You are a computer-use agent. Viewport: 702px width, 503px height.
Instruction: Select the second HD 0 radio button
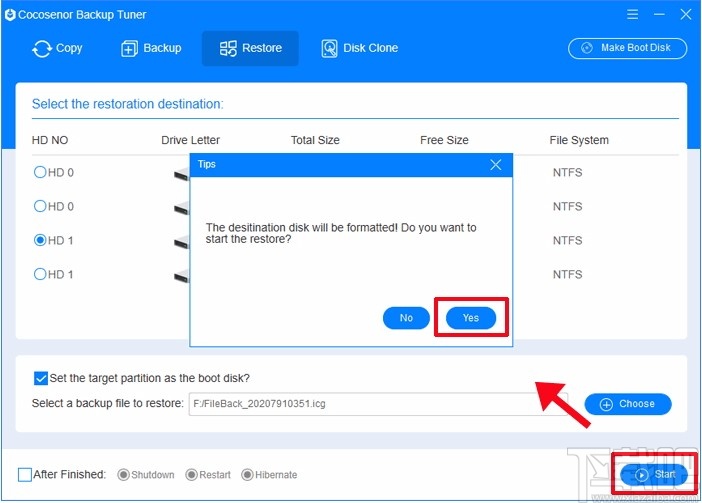[40, 206]
